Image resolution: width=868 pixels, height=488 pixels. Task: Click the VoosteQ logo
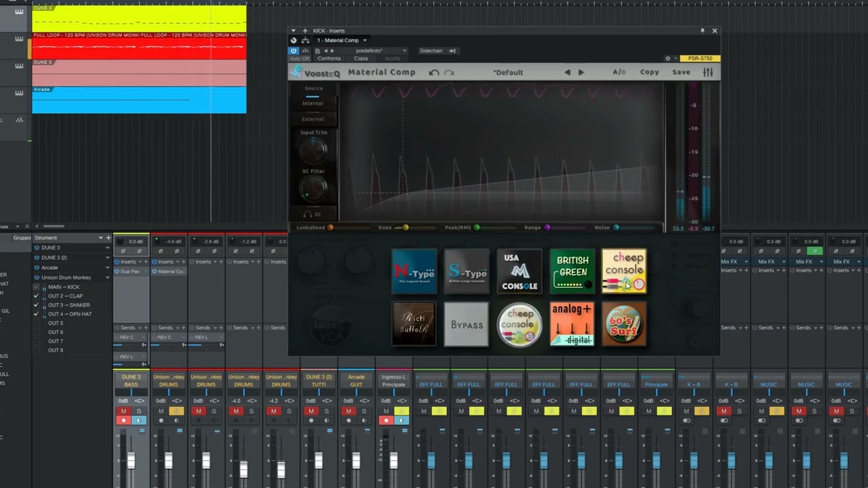coord(316,73)
